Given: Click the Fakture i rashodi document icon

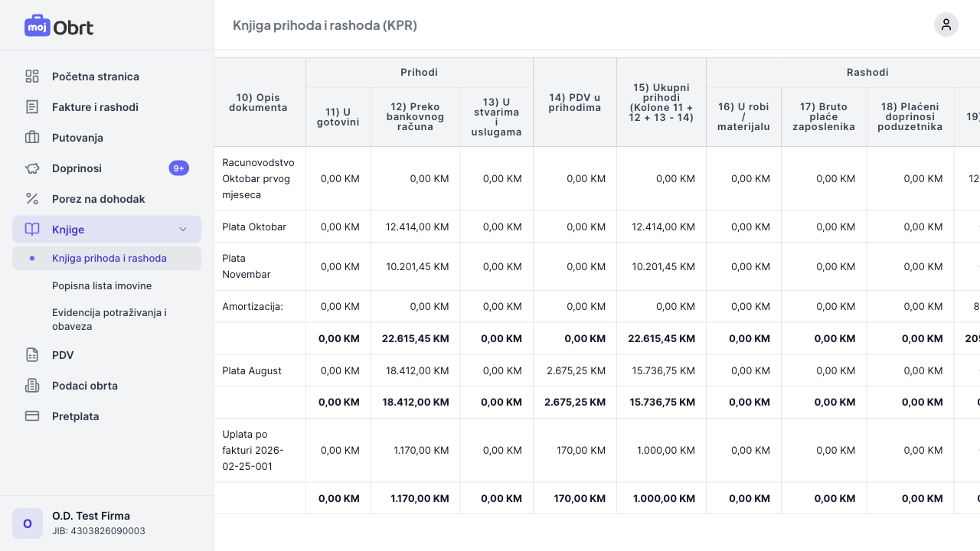Looking at the screenshot, I should (32, 107).
